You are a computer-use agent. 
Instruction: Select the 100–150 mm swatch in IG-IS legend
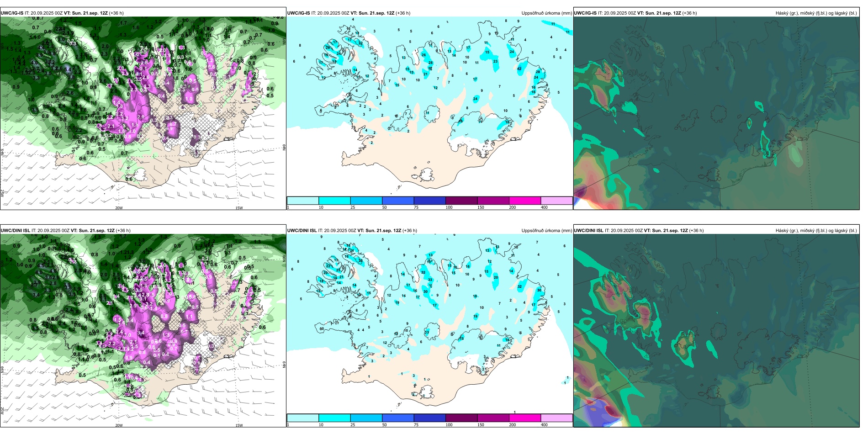pos(461,201)
